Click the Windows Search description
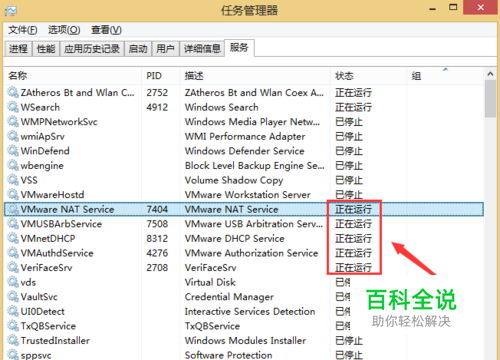 [222, 107]
